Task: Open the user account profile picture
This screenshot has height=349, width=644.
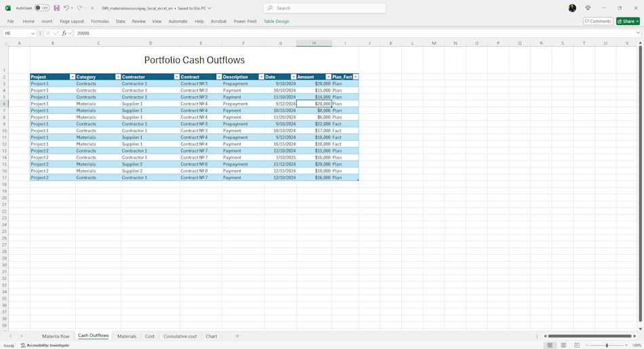Action: pos(572,8)
